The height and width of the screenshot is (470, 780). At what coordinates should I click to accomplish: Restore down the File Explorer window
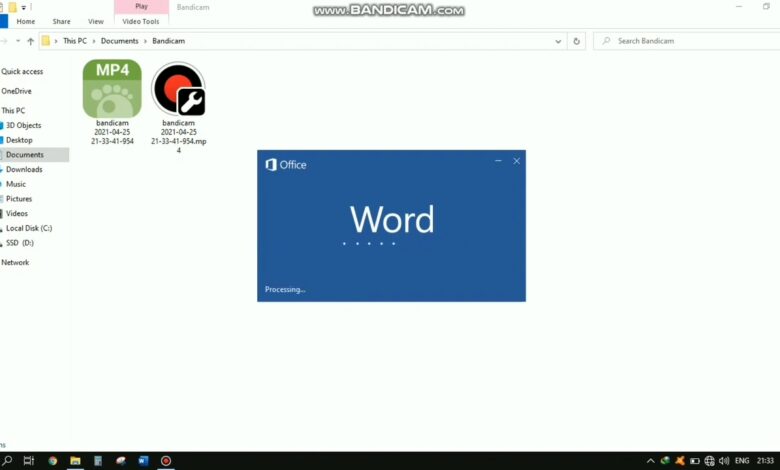(766, 6)
